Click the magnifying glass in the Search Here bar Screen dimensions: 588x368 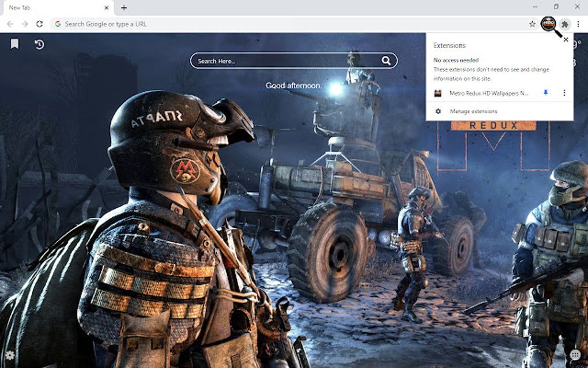pos(386,60)
